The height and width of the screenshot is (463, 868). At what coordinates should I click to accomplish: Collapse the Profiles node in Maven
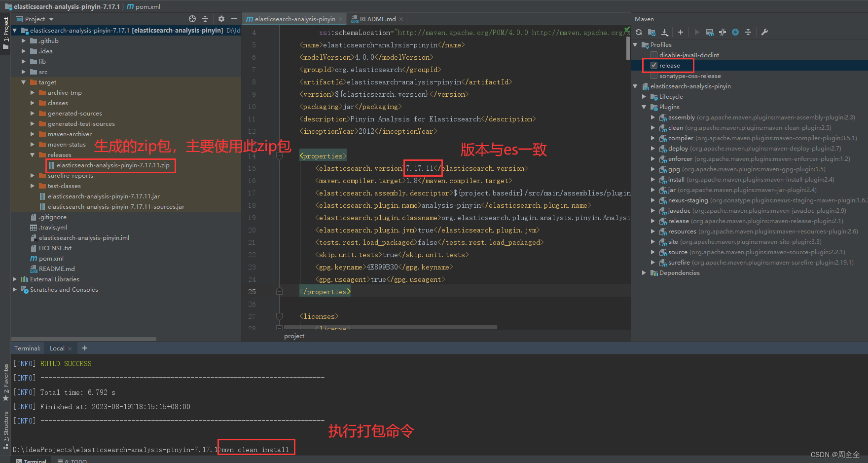pos(635,45)
